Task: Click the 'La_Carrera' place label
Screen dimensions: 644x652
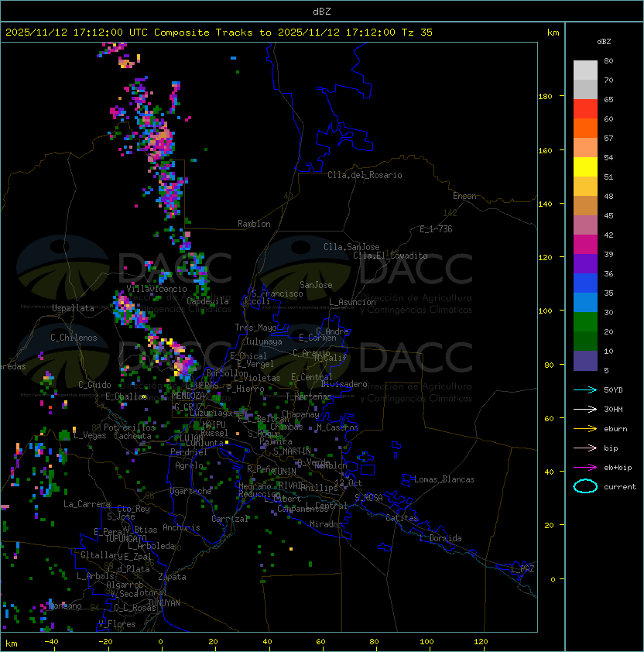Action: 87,504
